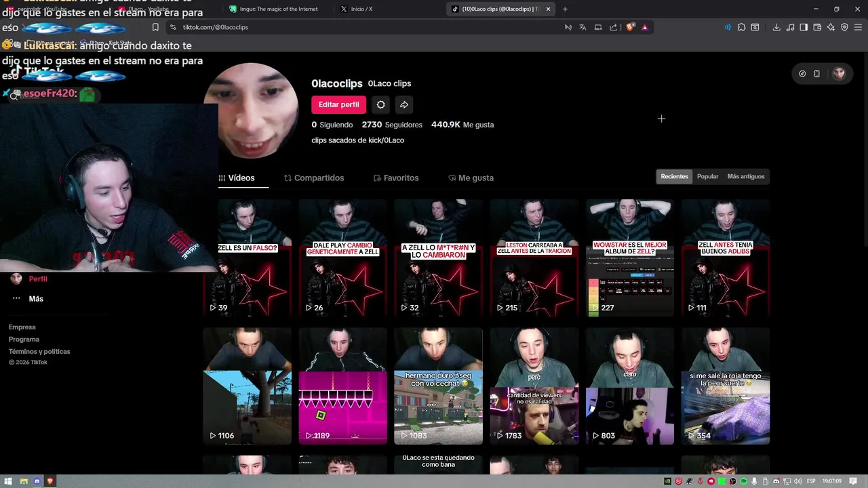The height and width of the screenshot is (488, 868).
Task: Open Términos y políticas link
Action: [x=39, y=352]
